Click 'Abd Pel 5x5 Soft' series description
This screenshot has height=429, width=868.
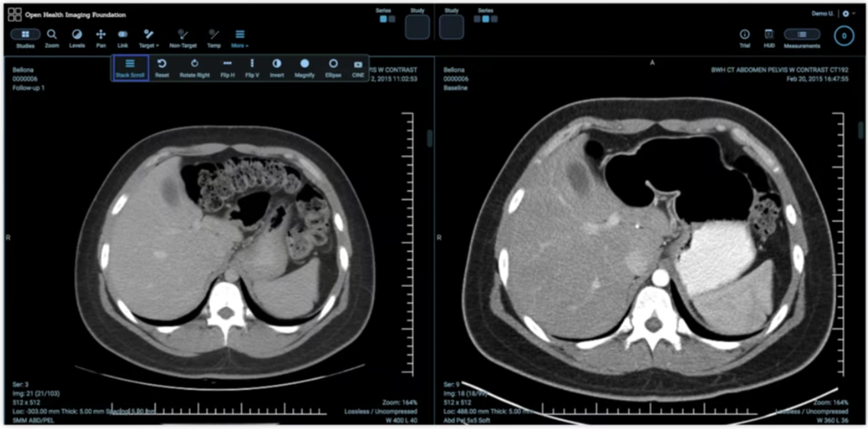pos(466,421)
